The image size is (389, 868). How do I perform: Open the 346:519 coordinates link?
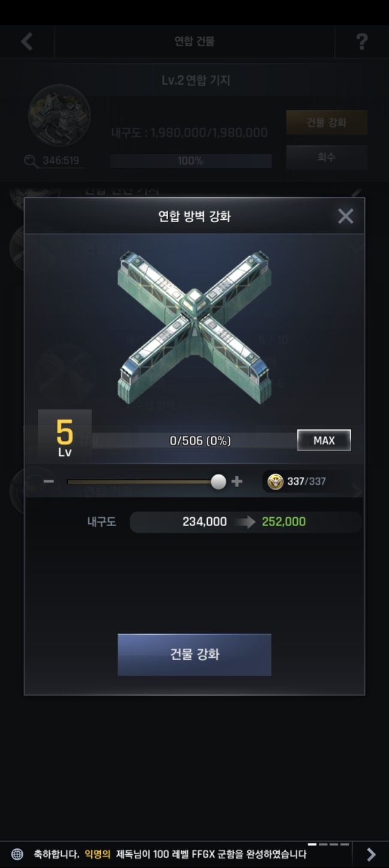(x=61, y=161)
